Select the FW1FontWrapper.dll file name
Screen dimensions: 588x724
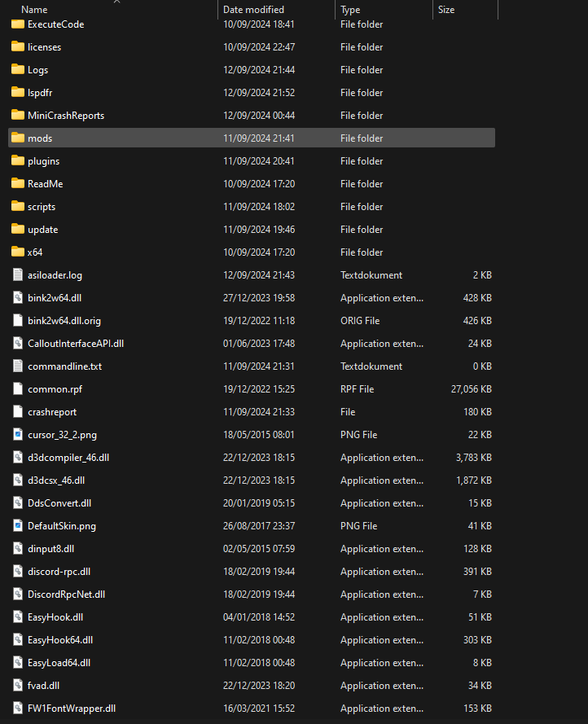[72, 709]
